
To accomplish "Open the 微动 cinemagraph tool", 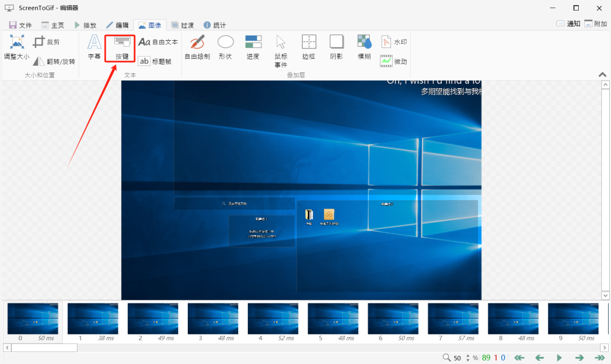I will (394, 61).
